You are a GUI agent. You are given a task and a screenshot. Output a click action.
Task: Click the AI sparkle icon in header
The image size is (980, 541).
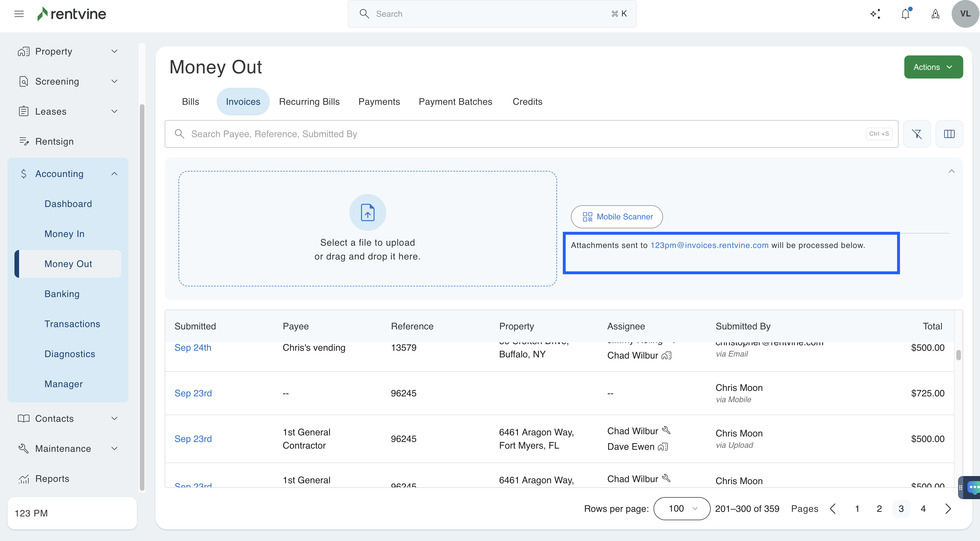pos(875,14)
